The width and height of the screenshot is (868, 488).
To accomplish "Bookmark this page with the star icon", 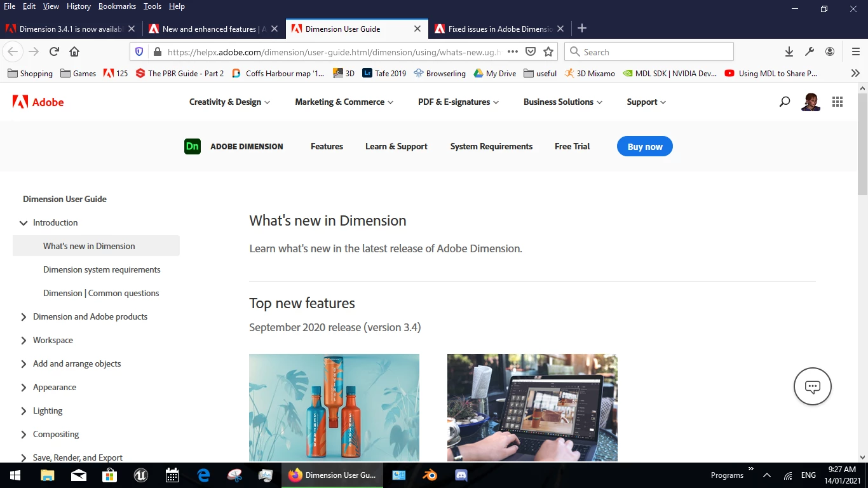I will (x=548, y=51).
